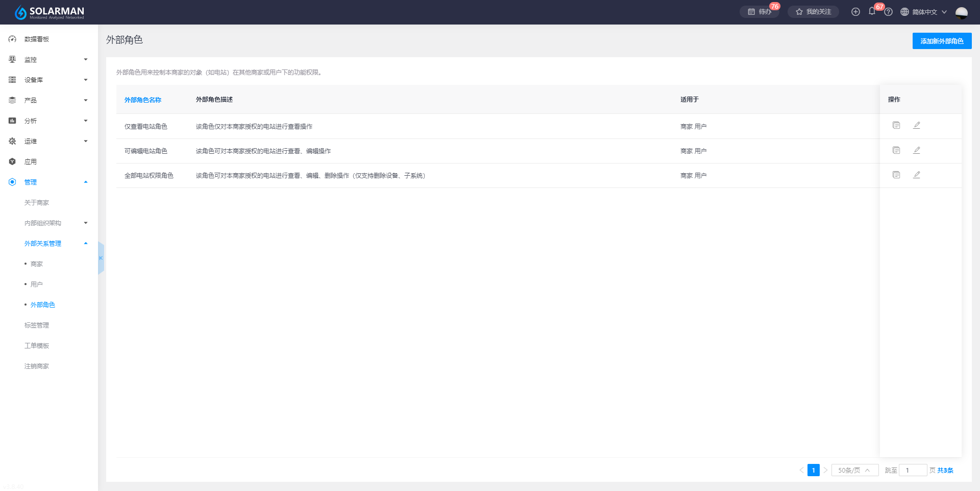Edit the 全部电站权限角色 role with pencil icon
The height and width of the screenshot is (491, 980).
coord(917,175)
